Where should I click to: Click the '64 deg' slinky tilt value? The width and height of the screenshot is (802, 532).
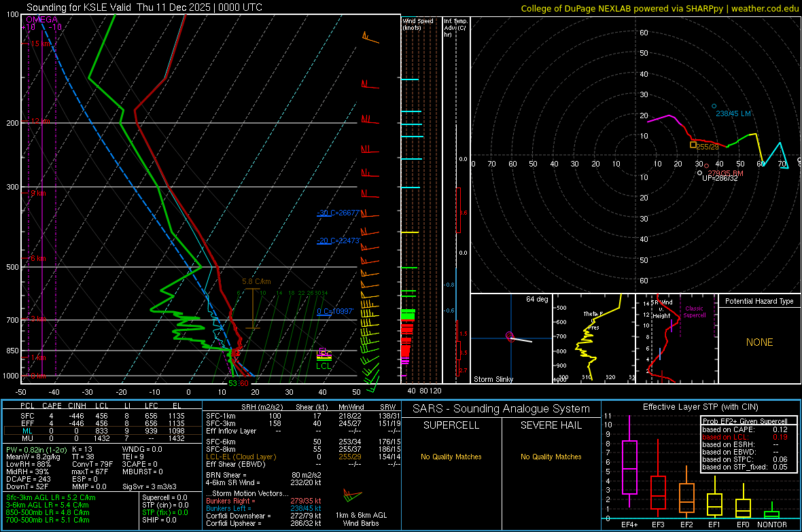[x=537, y=299]
